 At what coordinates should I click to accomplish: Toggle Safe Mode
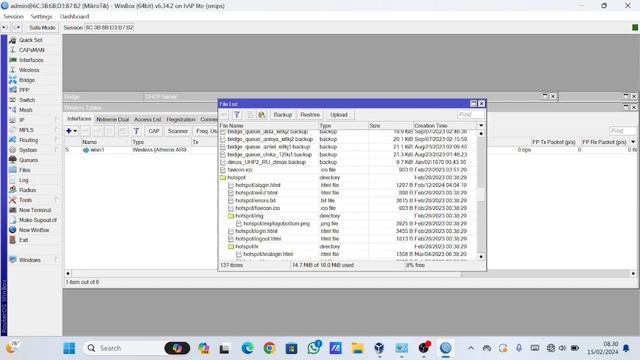(42, 27)
